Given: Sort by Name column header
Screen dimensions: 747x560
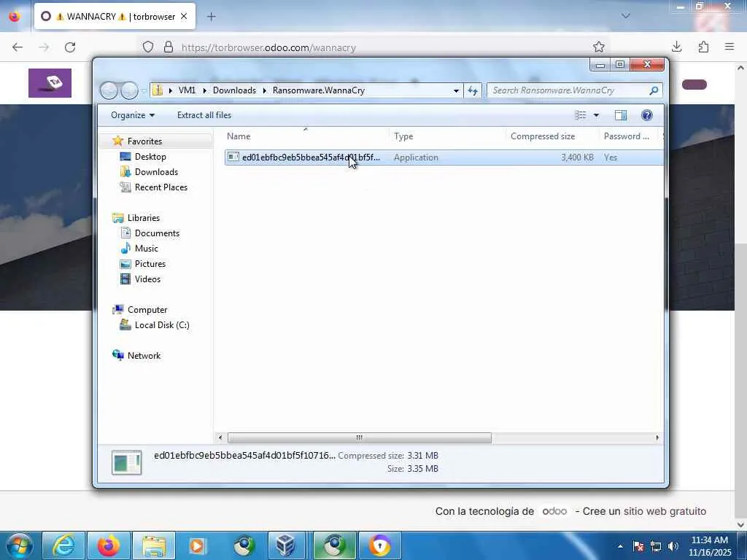Looking at the screenshot, I should pos(306,136).
